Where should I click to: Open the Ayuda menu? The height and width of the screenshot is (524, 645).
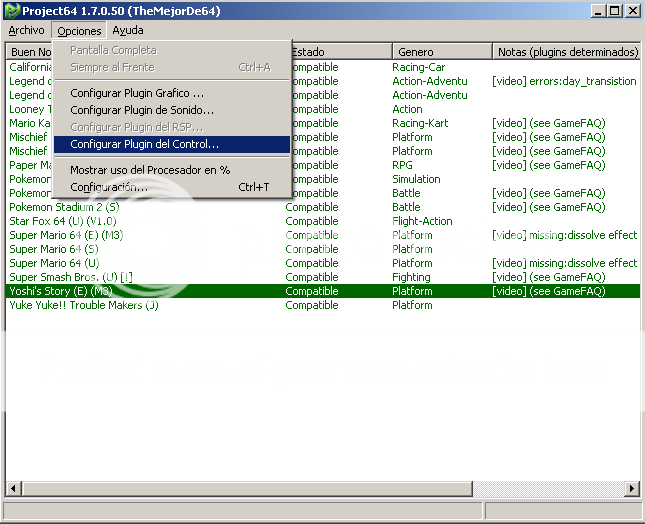(128, 30)
